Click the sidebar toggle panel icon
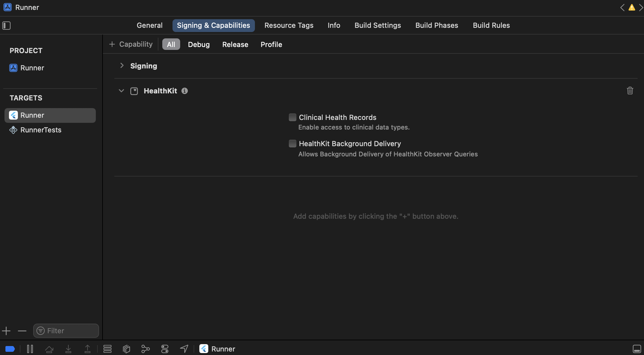Viewport: 644px width, 355px height. (7, 25)
